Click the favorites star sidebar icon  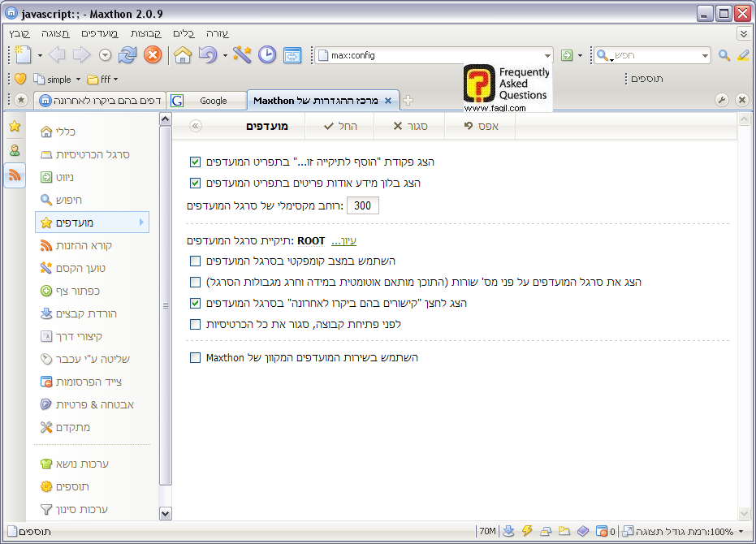(15, 126)
